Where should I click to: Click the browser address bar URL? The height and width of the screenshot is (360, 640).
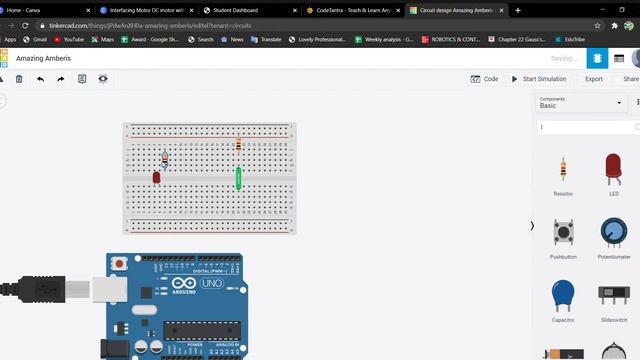(x=150, y=25)
